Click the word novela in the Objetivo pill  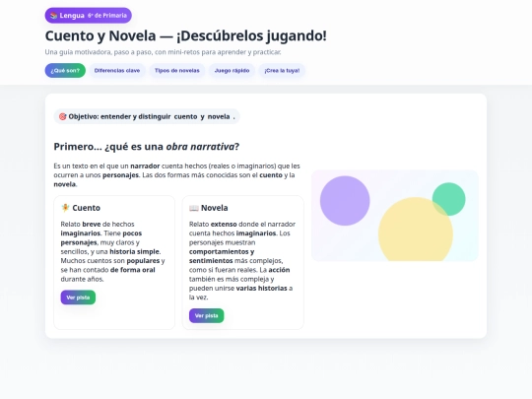click(219, 116)
